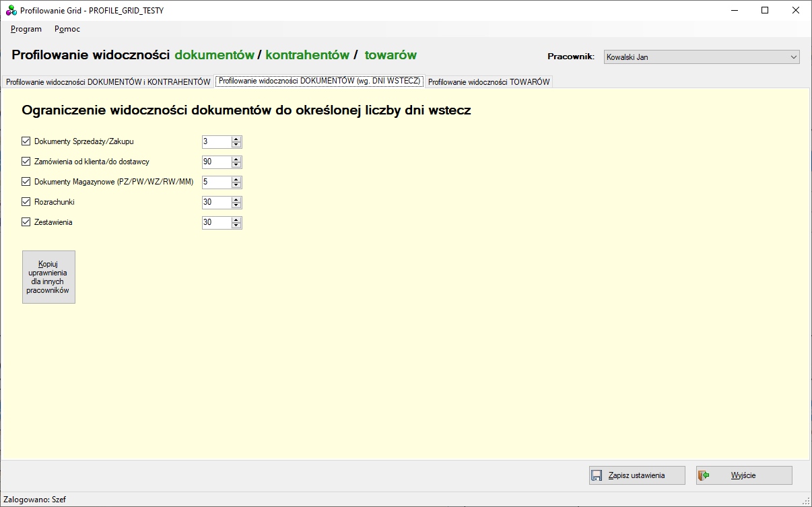Click the window resize grip in status bar
The image size is (812, 507).
(x=805, y=500)
